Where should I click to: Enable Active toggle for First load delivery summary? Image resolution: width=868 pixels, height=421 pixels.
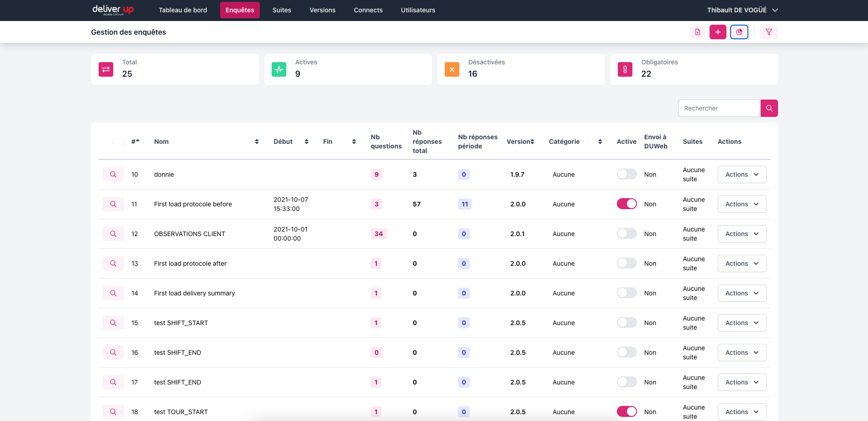tap(626, 293)
